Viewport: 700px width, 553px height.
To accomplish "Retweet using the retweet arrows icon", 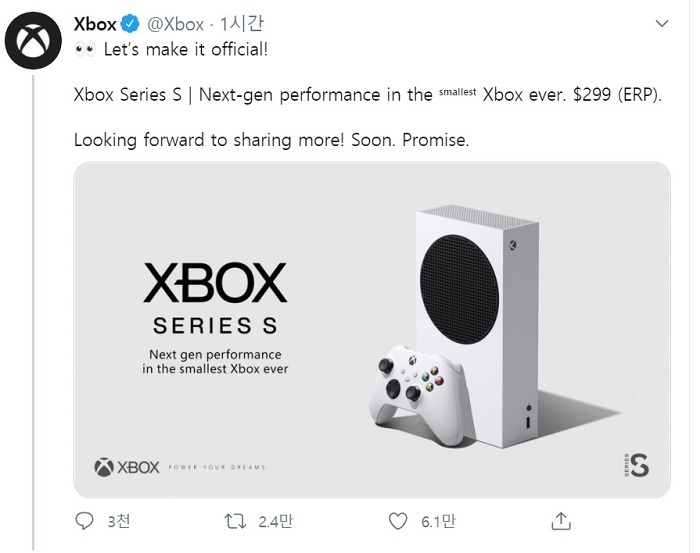I will [x=234, y=521].
